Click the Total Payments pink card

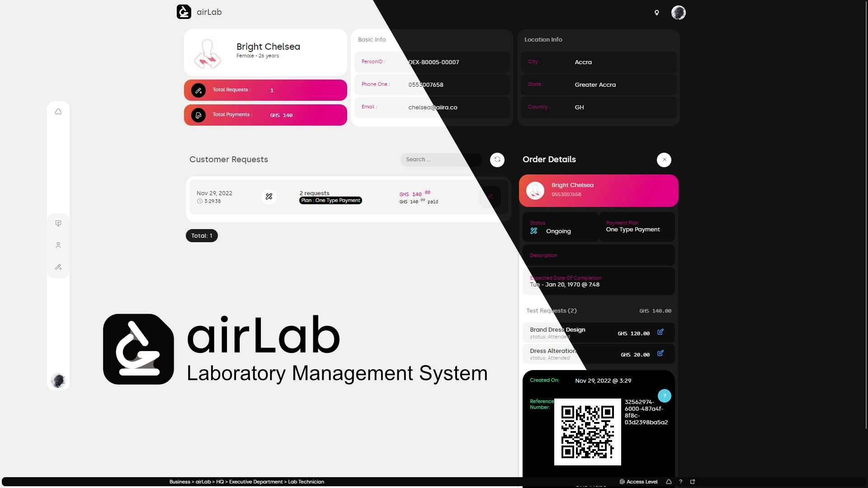(265, 115)
